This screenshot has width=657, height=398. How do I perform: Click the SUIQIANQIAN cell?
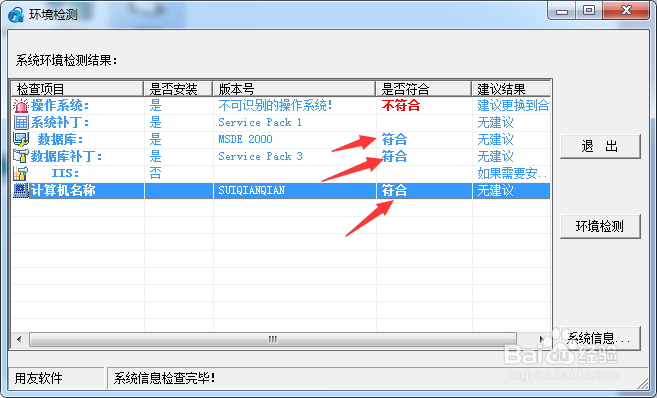[x=251, y=190]
